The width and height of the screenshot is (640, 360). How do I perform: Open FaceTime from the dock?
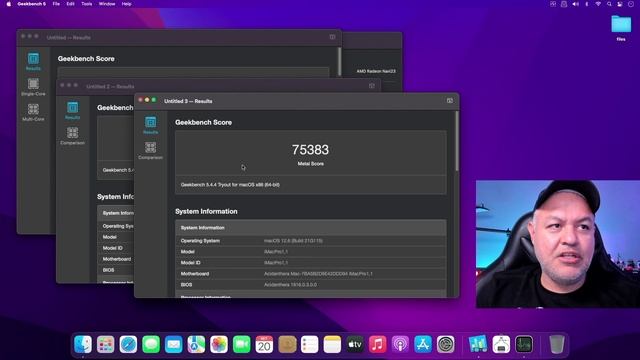(x=241, y=344)
